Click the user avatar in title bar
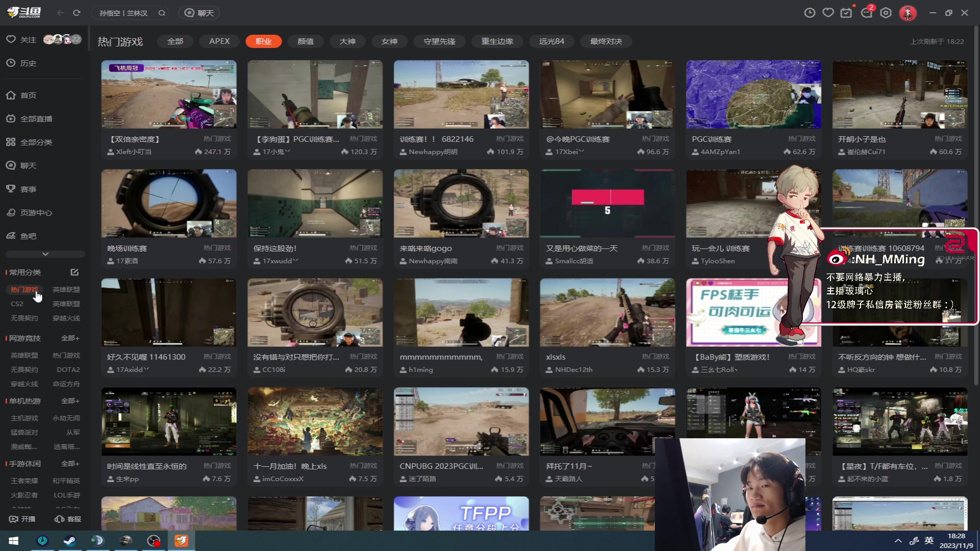The width and height of the screenshot is (980, 551). coord(908,13)
